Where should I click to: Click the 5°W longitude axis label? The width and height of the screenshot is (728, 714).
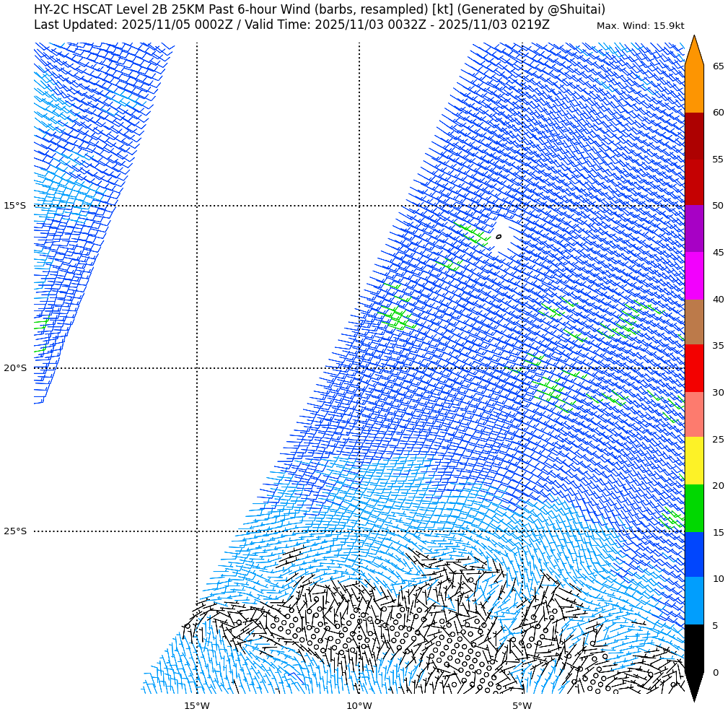(x=522, y=705)
